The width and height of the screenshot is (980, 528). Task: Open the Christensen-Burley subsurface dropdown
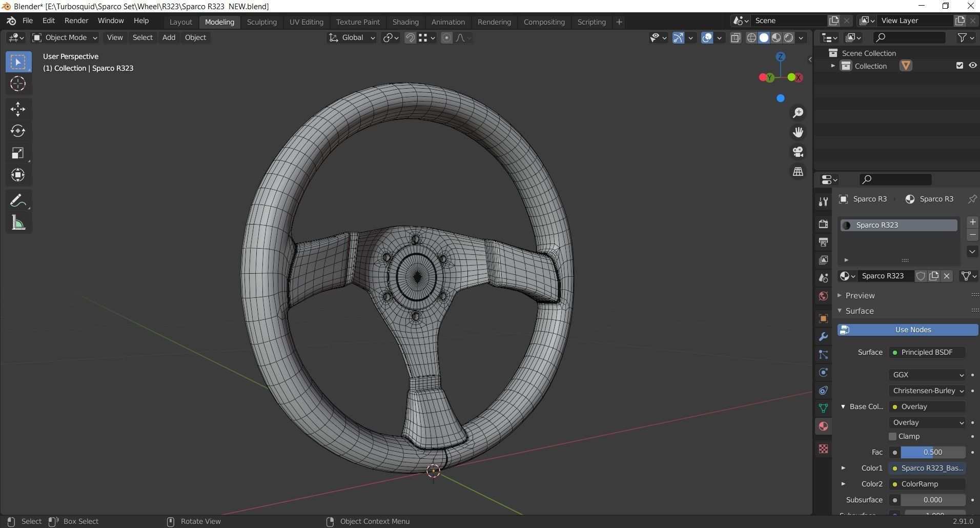(927, 391)
